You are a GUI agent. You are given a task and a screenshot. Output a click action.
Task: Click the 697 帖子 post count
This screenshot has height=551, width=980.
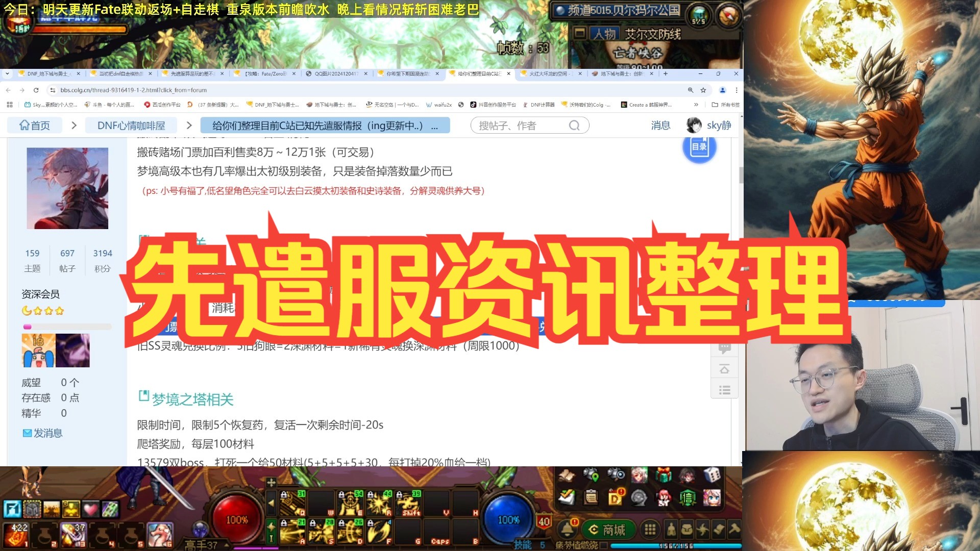[67, 260]
